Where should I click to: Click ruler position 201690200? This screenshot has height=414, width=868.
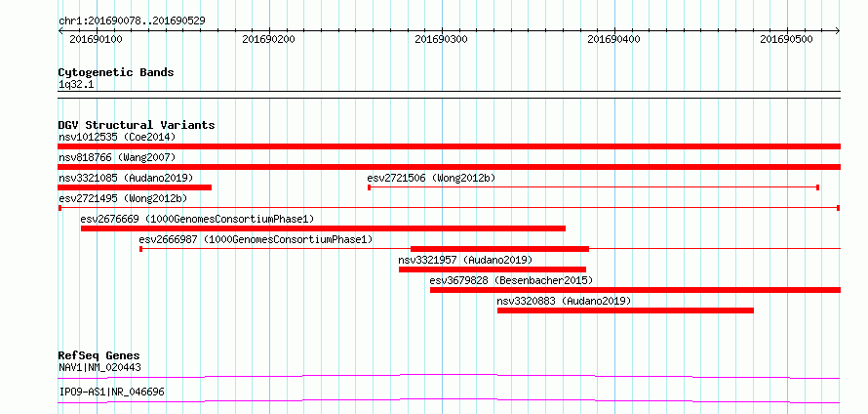pyautogui.click(x=269, y=39)
